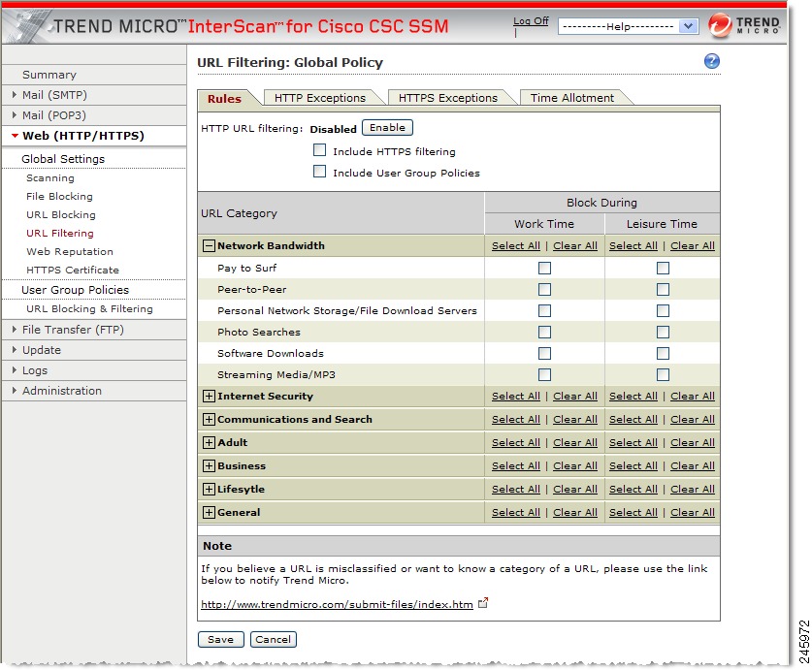Open Web Reputation in the sidebar

click(x=70, y=252)
